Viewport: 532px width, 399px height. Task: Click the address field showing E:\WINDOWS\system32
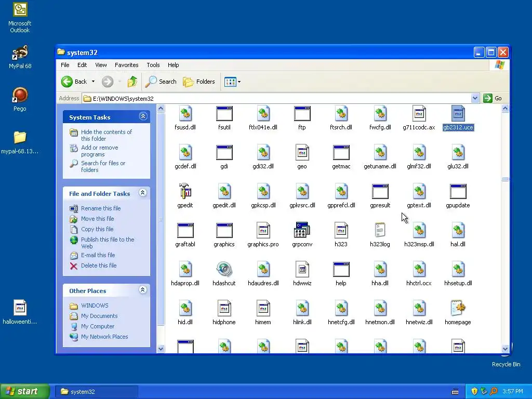[x=276, y=98]
